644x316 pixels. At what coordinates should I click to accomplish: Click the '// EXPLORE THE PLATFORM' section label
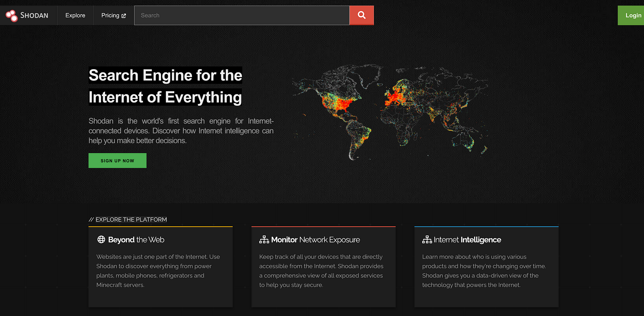[x=128, y=220]
